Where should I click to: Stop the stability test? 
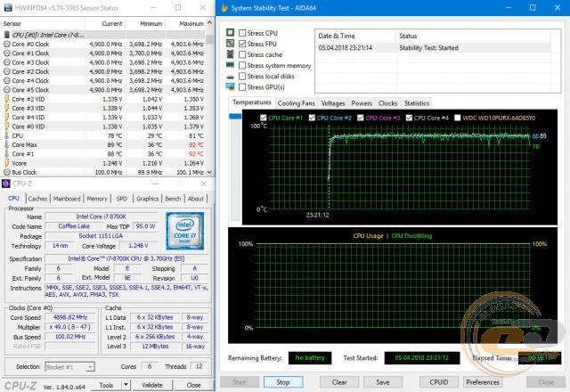283,382
